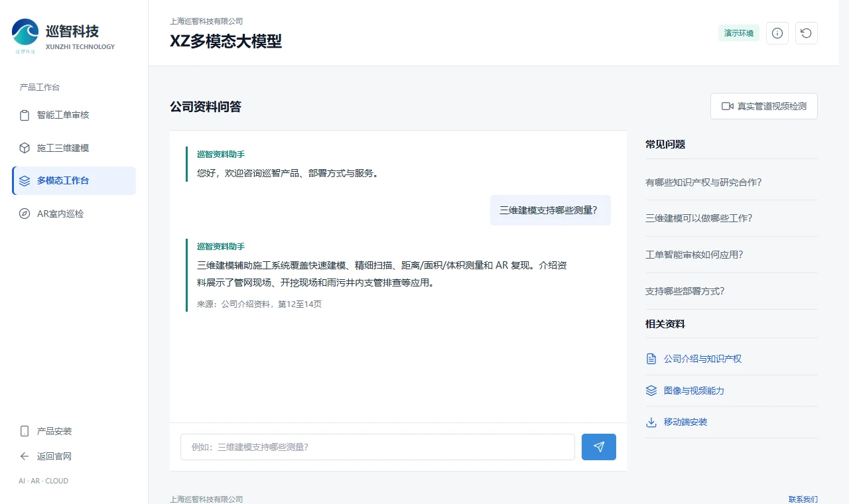
Task: Click the layers icon beside 多模态工作台
Action: pos(25,181)
